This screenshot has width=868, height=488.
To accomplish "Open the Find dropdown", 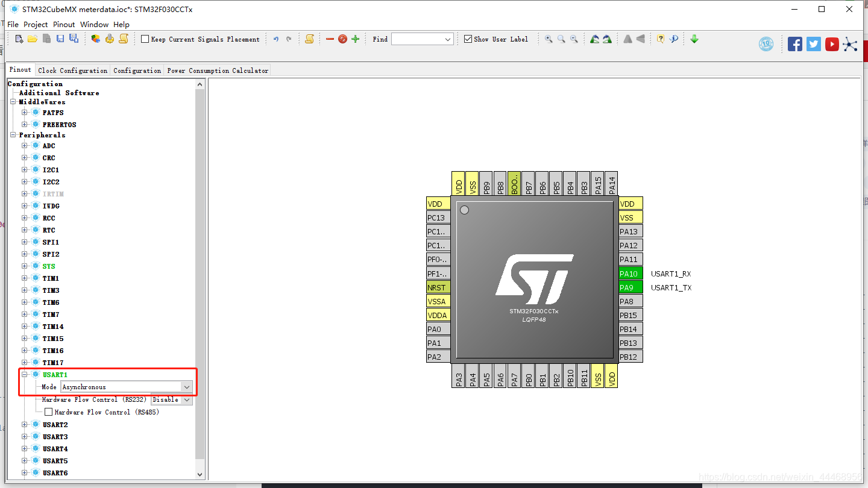I will click(x=448, y=39).
